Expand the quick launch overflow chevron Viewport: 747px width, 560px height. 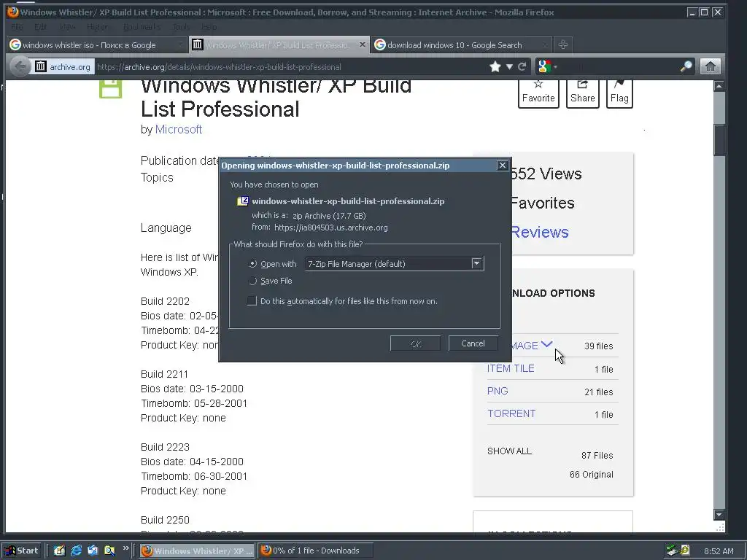(x=125, y=548)
